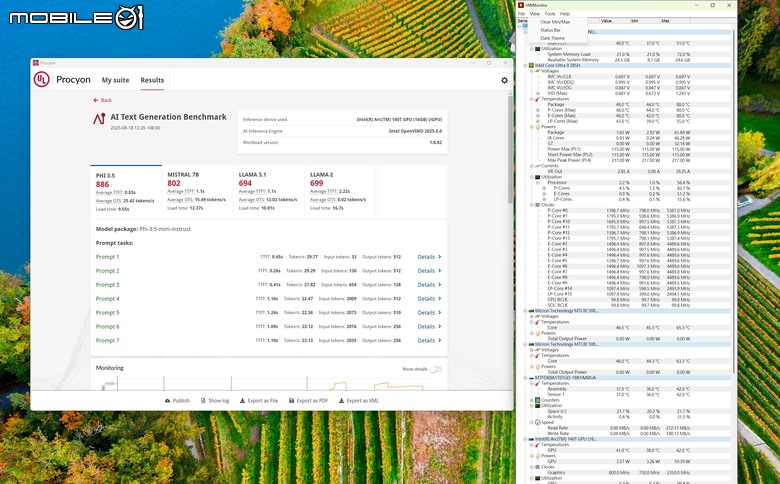This screenshot has height=484, width=780.
Task: Click the Show log document icon
Action: [203, 400]
